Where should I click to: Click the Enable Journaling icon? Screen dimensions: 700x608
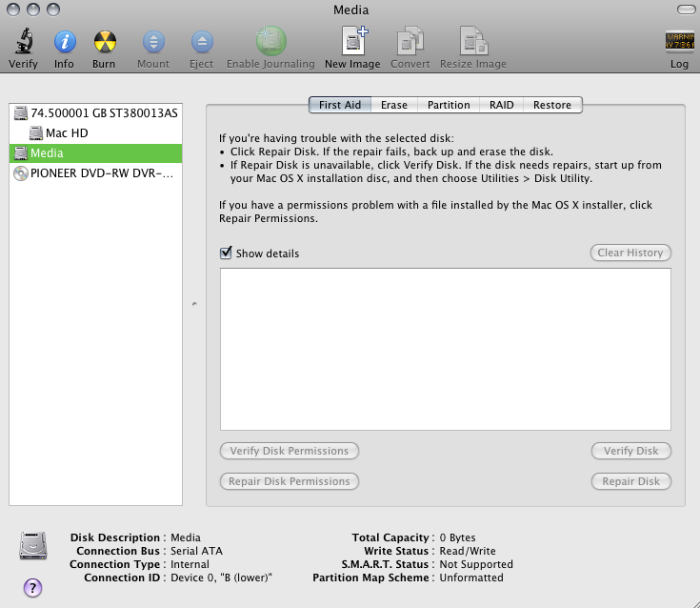point(271,41)
